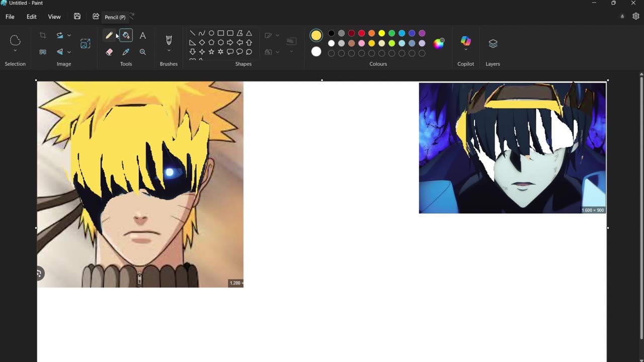Click the Save icon
644x362 pixels.
coord(77,17)
